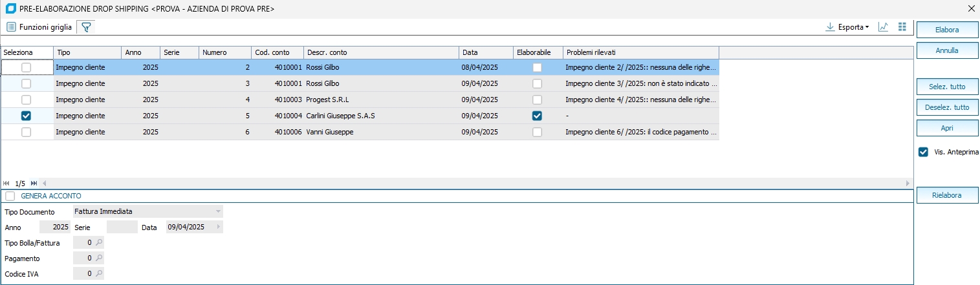
Task: Open the chart view icon
Action: [x=883, y=27]
